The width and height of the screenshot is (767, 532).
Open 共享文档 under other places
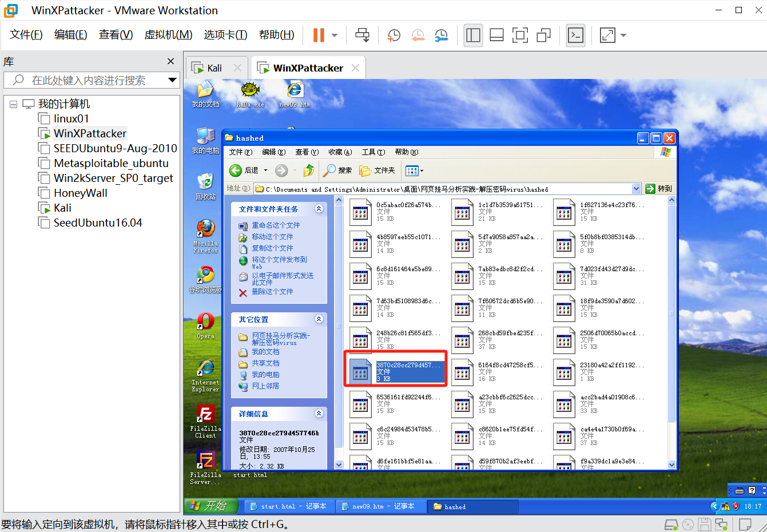click(265, 363)
